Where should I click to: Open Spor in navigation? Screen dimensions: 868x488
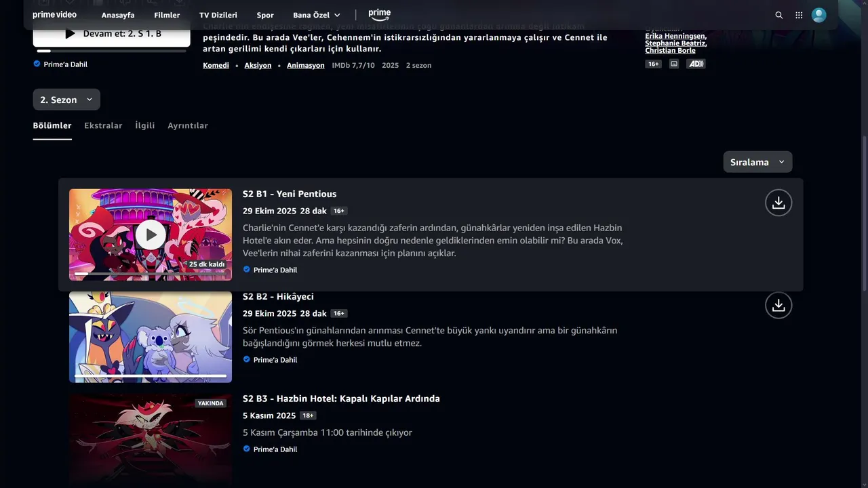pos(265,15)
